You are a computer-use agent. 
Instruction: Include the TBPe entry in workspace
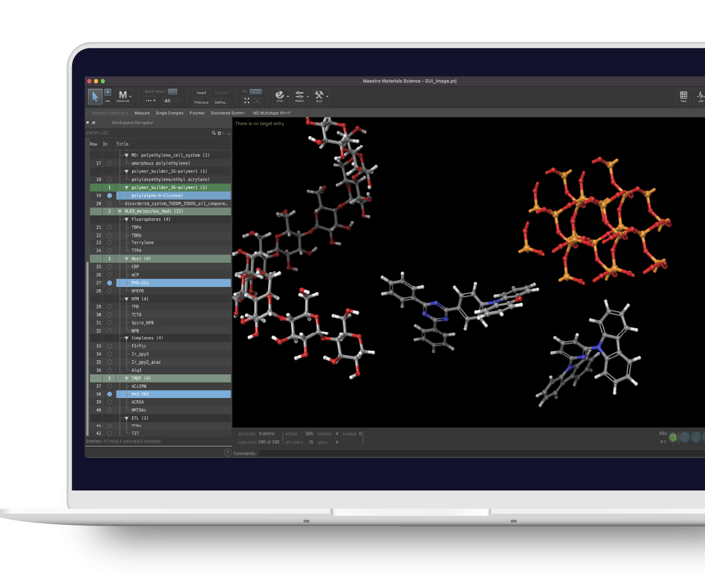pos(109,227)
